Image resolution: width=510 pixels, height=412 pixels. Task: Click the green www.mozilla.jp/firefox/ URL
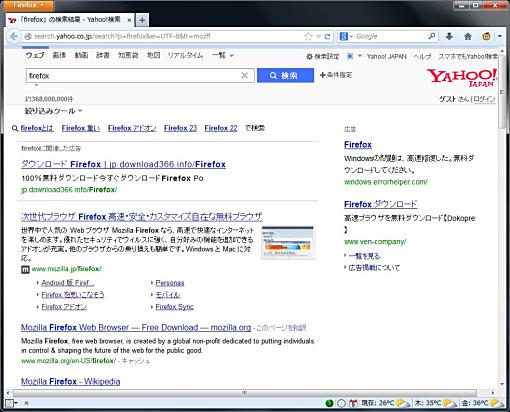tap(66, 269)
